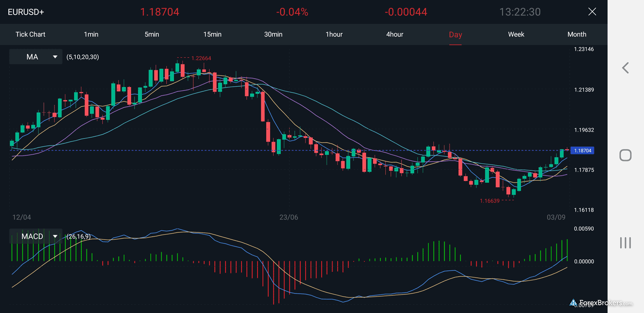644x313 pixels.
Task: Tap the 1.21389 price axis label
Action: (584, 90)
